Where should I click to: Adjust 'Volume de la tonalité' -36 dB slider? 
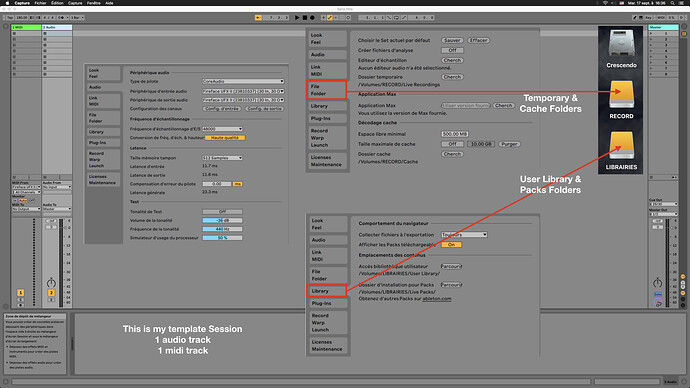click(222, 220)
